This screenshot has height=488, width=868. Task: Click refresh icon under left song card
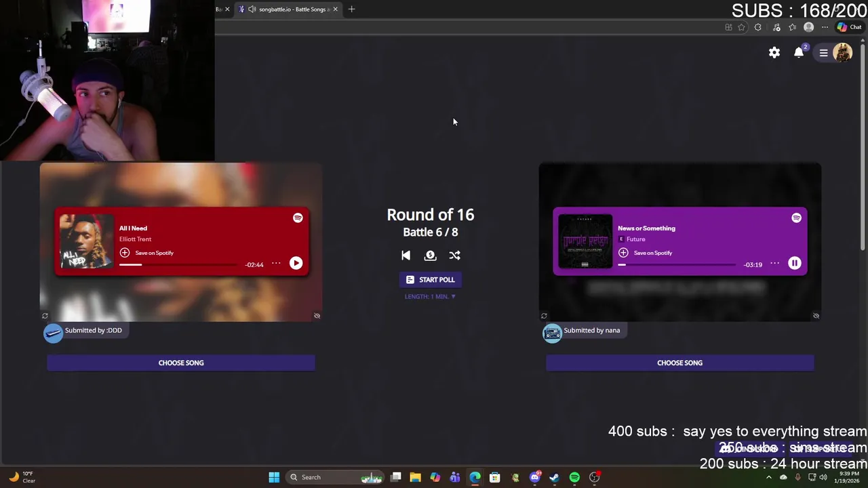(x=45, y=316)
